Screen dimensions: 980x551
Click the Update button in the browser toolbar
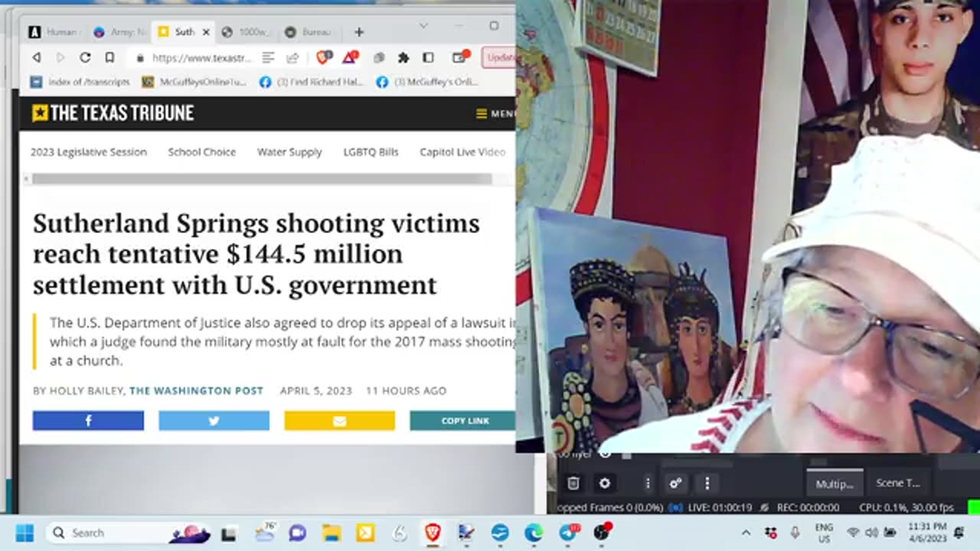coord(499,57)
